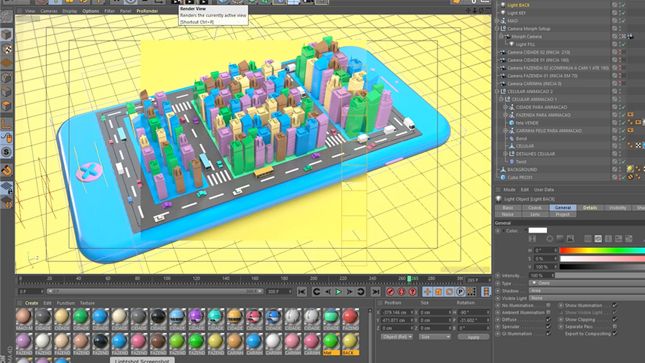
Task: Toggle the Autokeying red button
Action: 401,292
